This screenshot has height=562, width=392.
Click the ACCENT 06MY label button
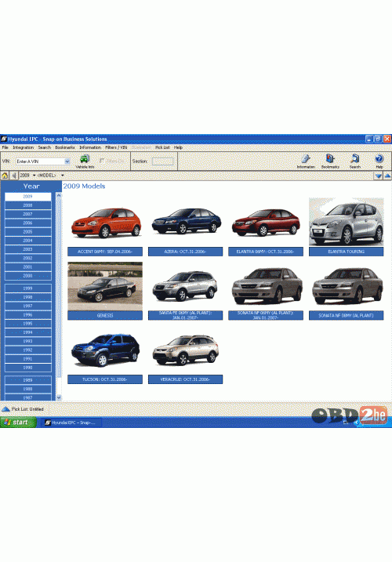[105, 252]
